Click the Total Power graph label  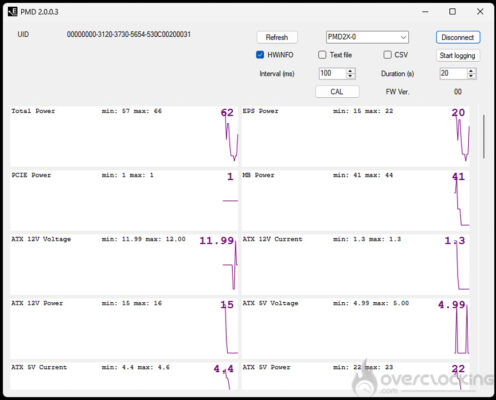tap(33, 111)
